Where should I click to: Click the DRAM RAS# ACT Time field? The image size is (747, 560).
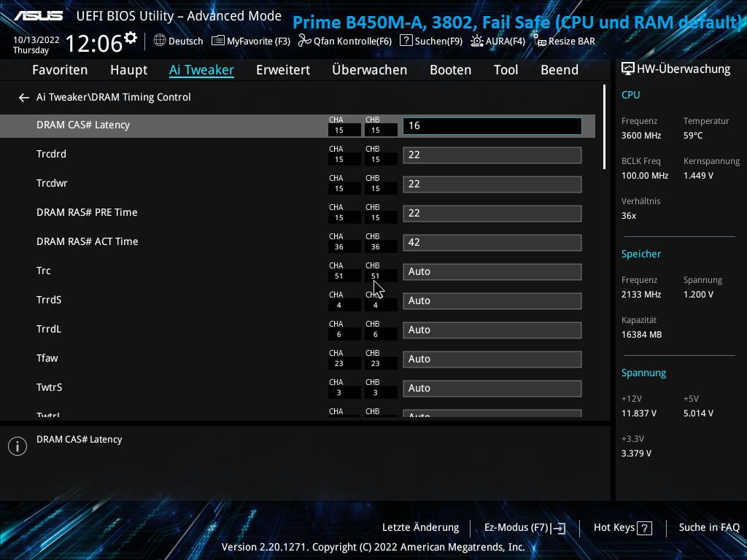click(492, 242)
